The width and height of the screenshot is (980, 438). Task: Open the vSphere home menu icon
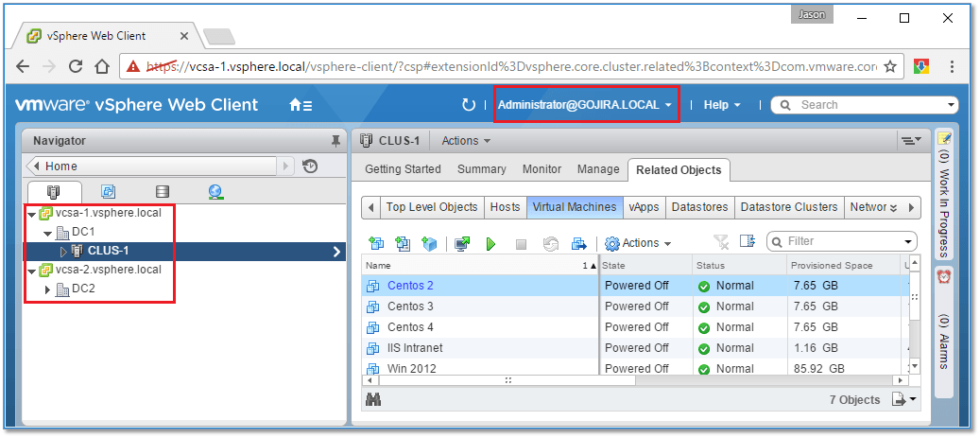301,105
